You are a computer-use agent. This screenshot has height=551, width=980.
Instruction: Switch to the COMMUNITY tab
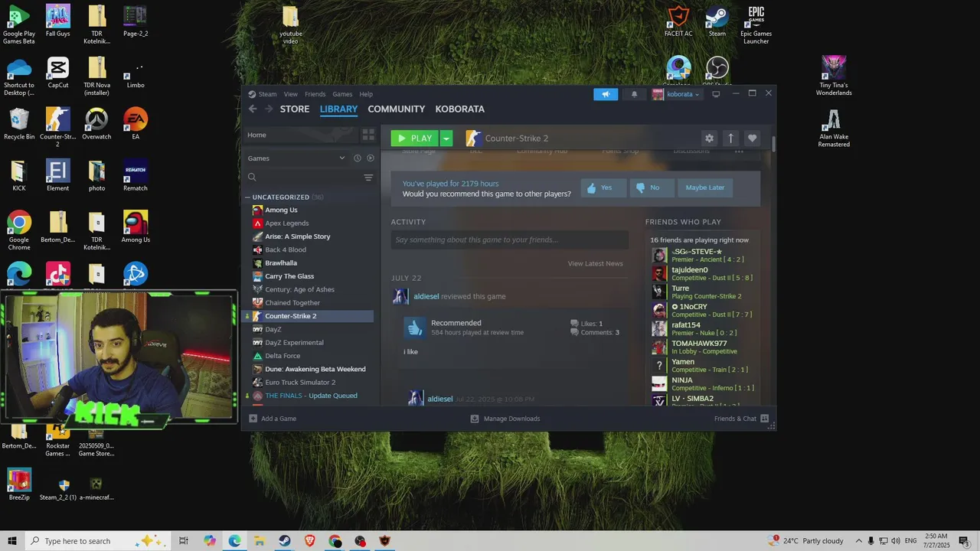[396, 109]
